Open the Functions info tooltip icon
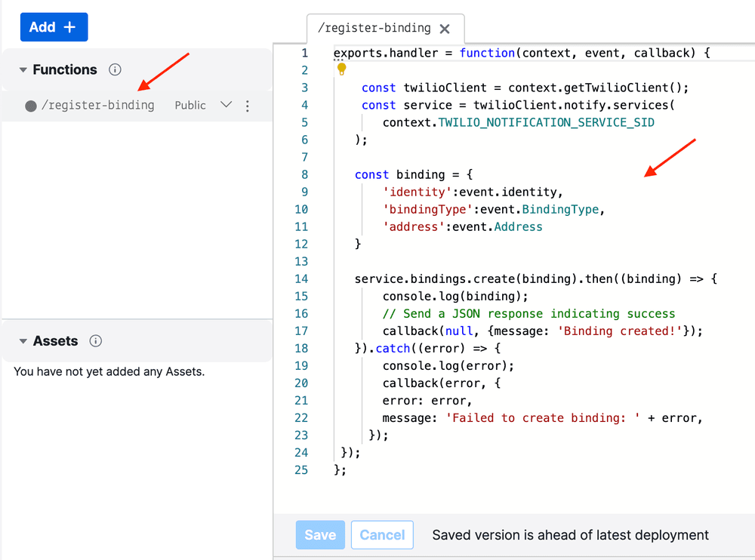The width and height of the screenshot is (755, 560). [x=115, y=69]
